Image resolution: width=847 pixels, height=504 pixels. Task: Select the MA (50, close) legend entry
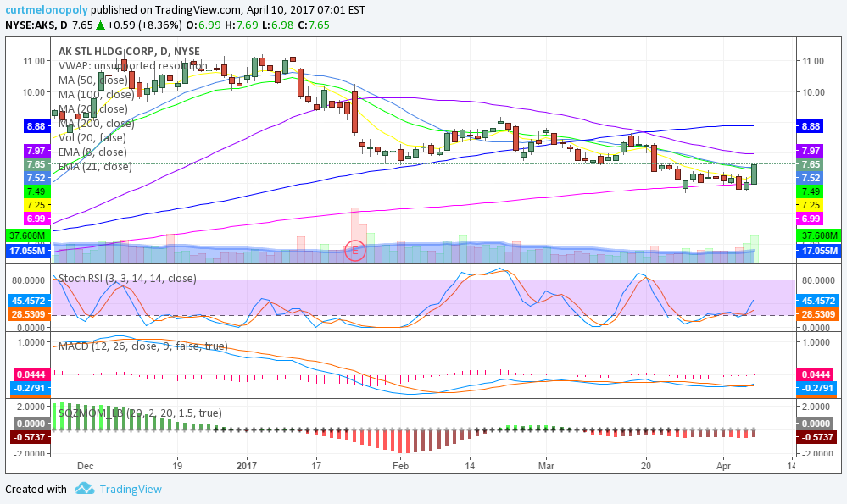click(x=93, y=80)
